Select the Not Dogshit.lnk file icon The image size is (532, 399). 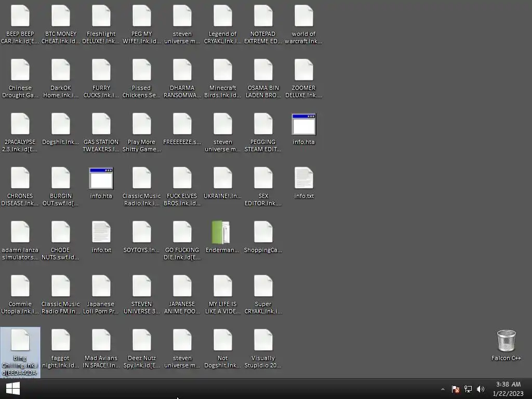pyautogui.click(x=222, y=340)
